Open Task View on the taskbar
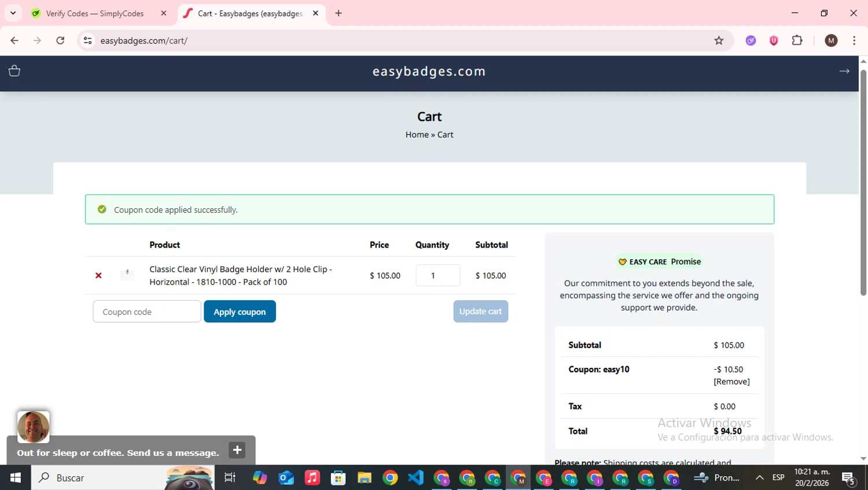The image size is (868, 490). click(x=230, y=478)
